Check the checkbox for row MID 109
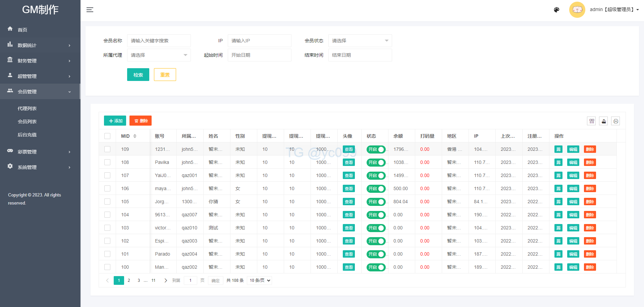Screen dimensions: 644x307 click(x=107, y=149)
